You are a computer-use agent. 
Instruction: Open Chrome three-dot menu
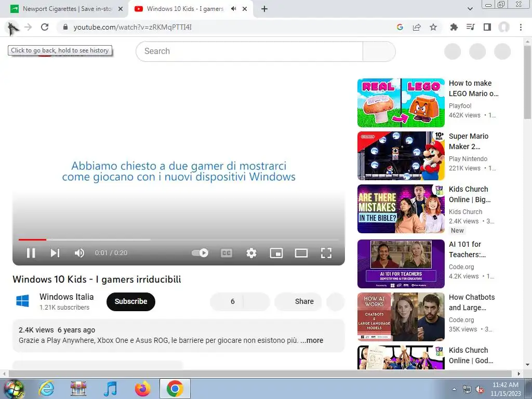[x=521, y=27]
